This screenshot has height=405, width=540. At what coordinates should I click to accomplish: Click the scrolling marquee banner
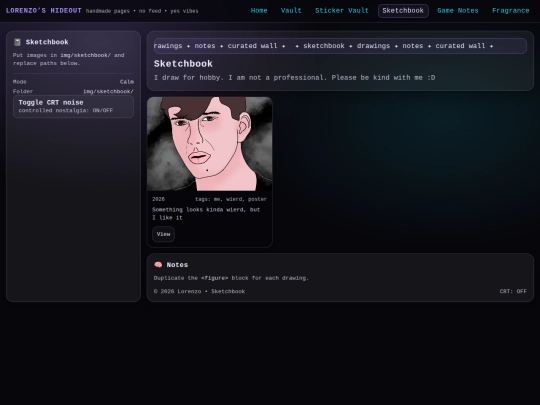(x=340, y=46)
